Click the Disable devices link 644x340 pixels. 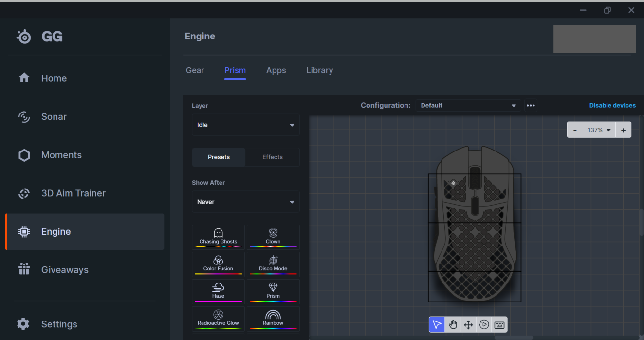click(x=612, y=106)
